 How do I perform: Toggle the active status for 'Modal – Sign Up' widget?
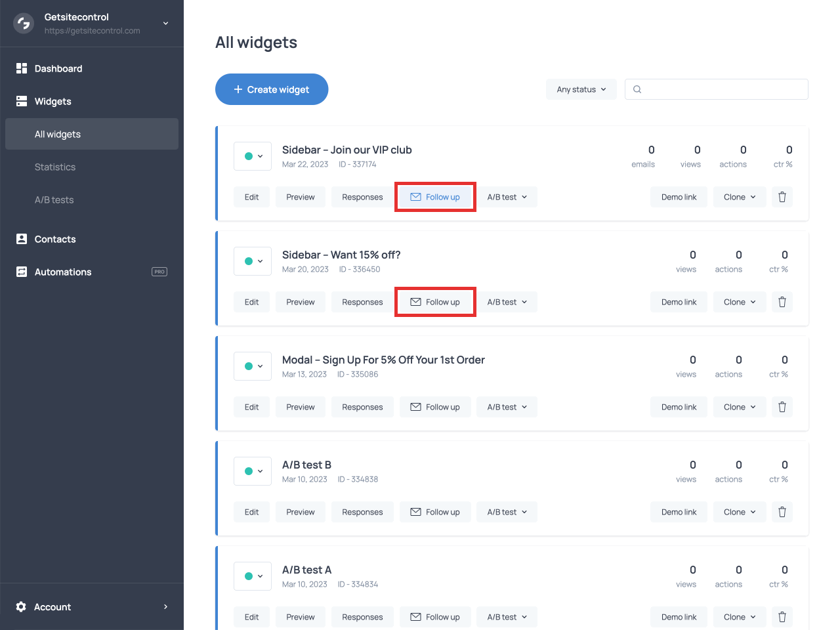[x=249, y=366]
